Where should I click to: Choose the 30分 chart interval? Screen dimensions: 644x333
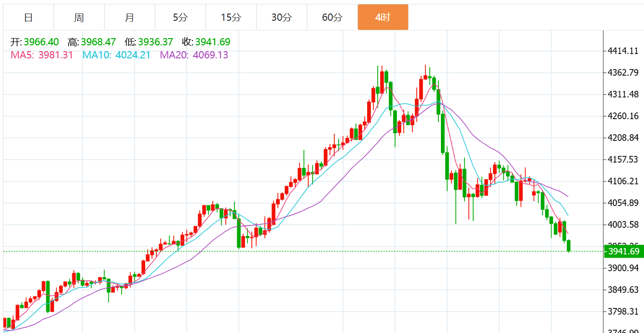coord(282,18)
